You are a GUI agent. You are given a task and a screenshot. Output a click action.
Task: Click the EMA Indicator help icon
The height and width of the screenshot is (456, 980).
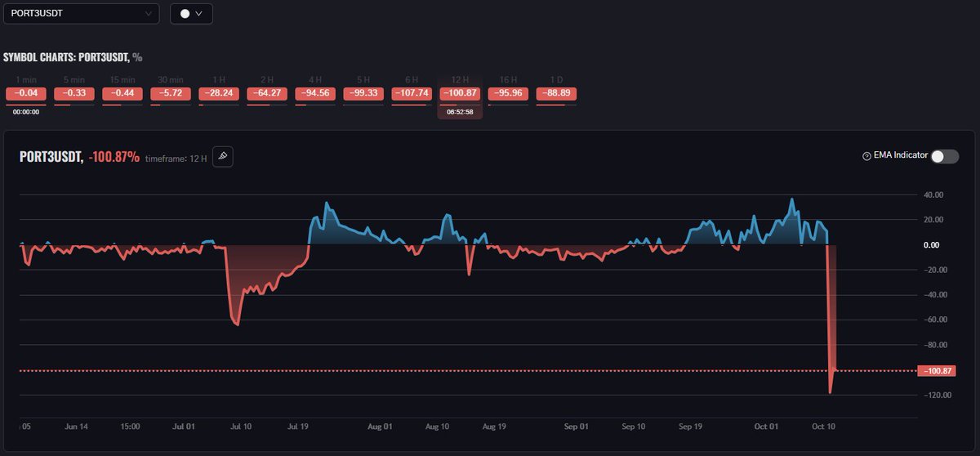click(x=866, y=156)
